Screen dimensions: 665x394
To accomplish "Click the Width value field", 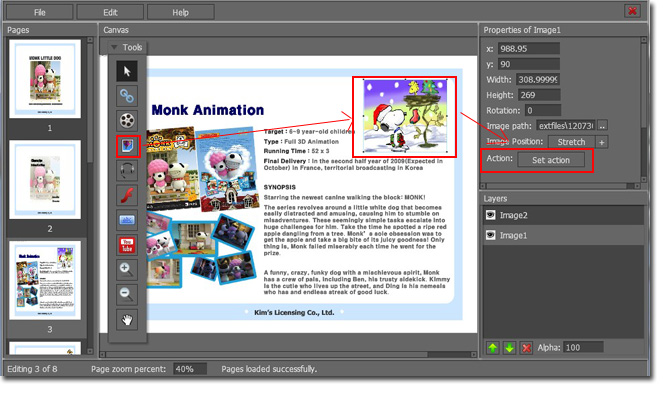I will (x=538, y=79).
